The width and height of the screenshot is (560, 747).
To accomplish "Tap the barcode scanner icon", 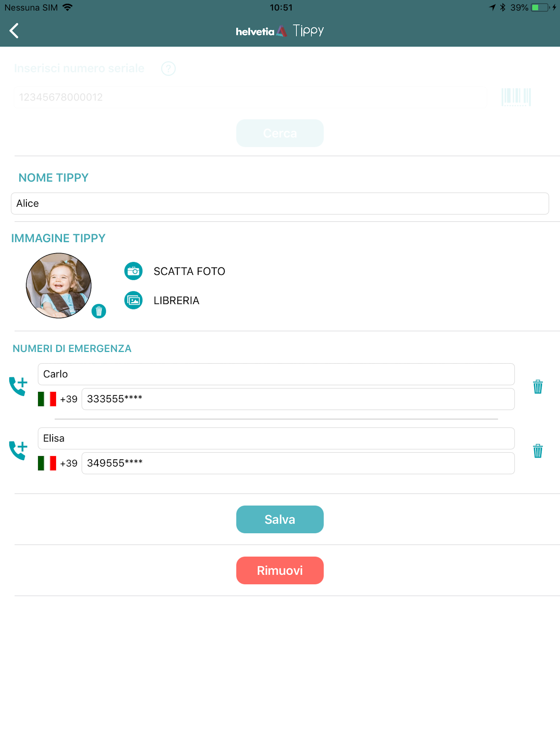I will coord(516,97).
